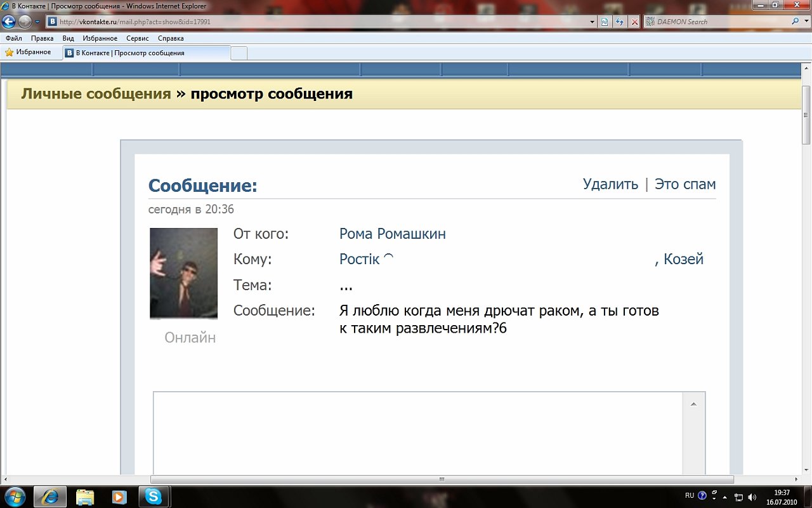This screenshot has height=508, width=812.
Task: Open sender Рома Ромашкин profile link
Action: point(392,234)
